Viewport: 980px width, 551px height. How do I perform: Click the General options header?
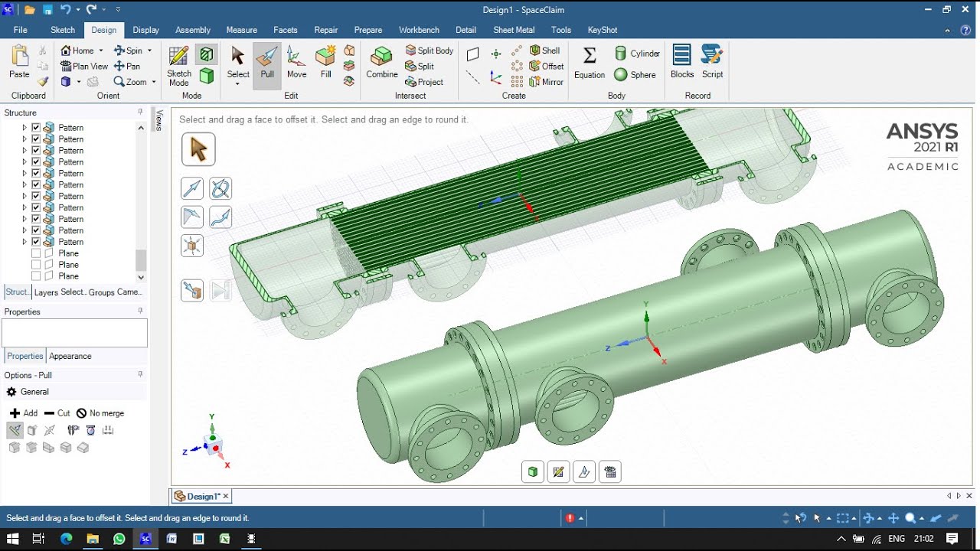tap(74, 392)
